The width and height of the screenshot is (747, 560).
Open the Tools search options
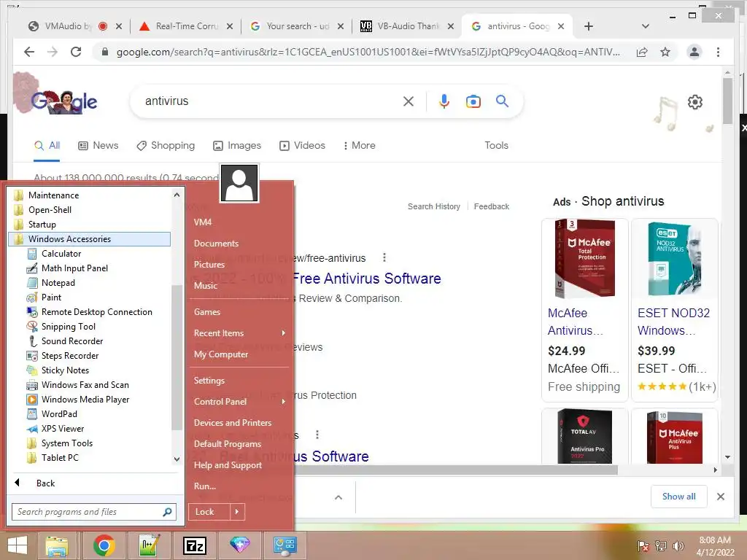pyautogui.click(x=496, y=145)
